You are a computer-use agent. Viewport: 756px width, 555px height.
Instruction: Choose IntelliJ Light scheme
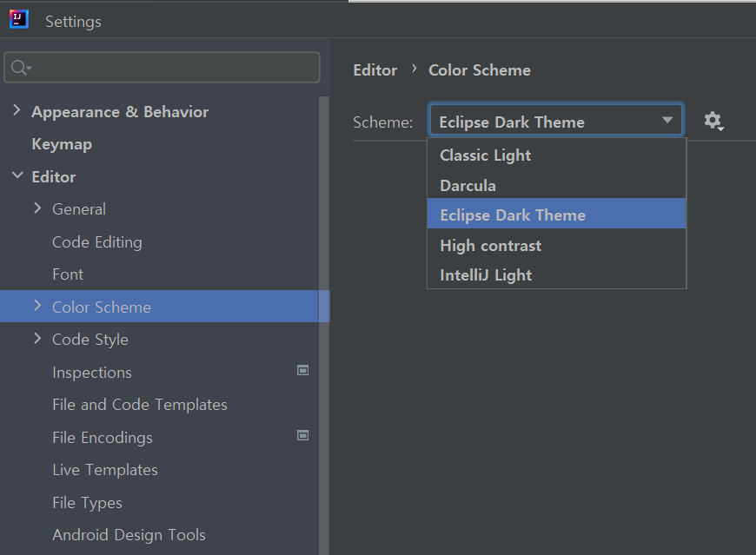[556, 275]
